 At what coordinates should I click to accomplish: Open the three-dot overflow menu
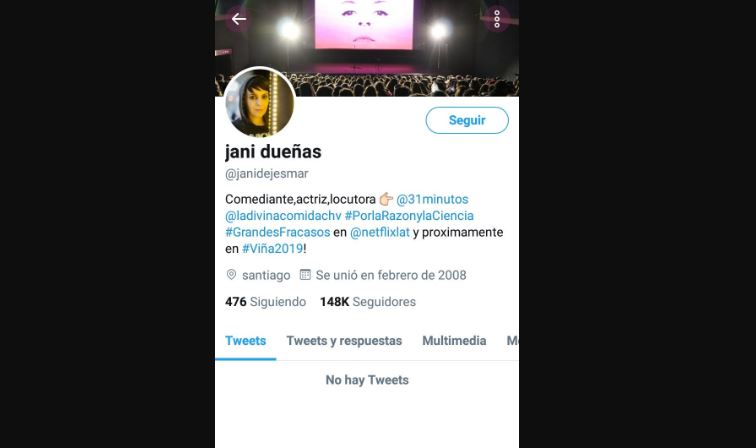497,19
